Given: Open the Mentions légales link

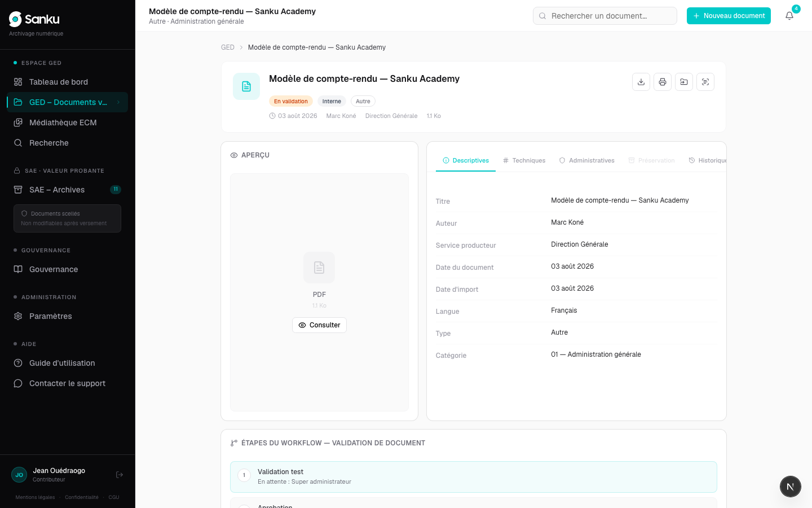Looking at the screenshot, I should point(36,497).
